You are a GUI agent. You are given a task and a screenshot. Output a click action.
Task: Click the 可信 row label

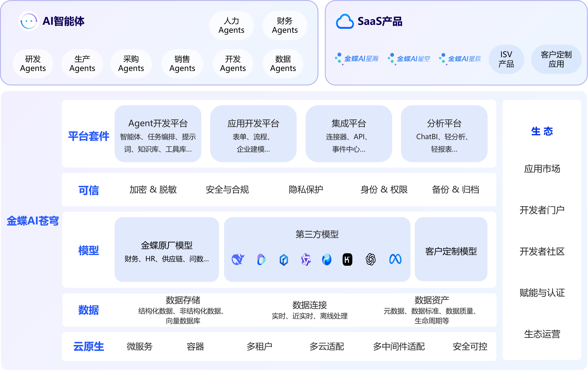pos(89,190)
